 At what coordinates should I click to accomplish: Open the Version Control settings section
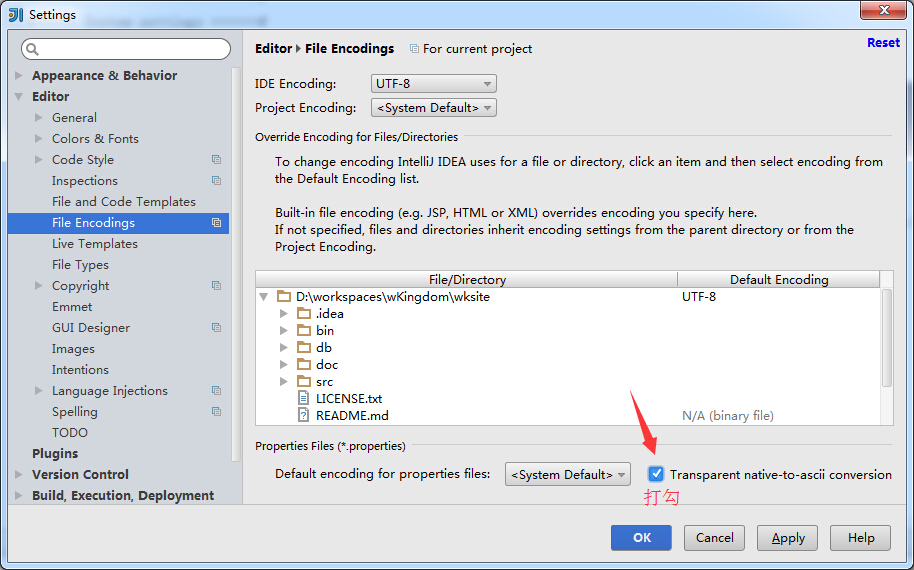point(80,475)
